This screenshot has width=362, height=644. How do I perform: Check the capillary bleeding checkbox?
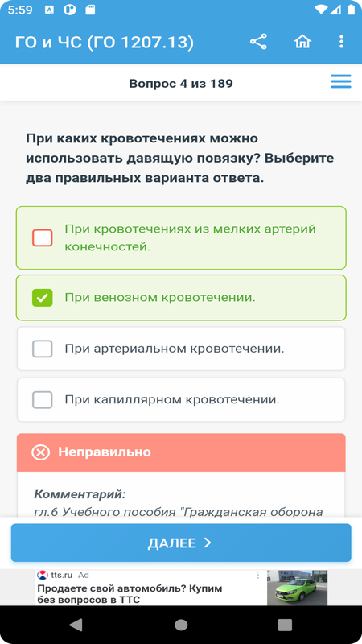(x=43, y=400)
